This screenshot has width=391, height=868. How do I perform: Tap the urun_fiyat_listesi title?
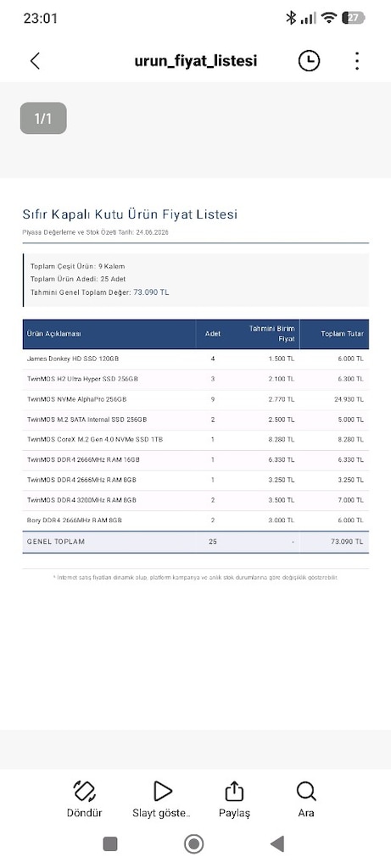tap(195, 61)
